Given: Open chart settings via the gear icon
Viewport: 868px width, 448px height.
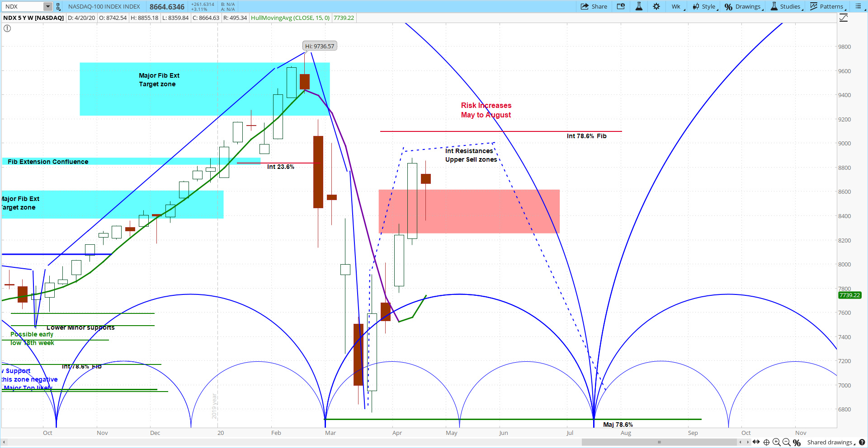Looking at the screenshot, I should (x=656, y=6).
